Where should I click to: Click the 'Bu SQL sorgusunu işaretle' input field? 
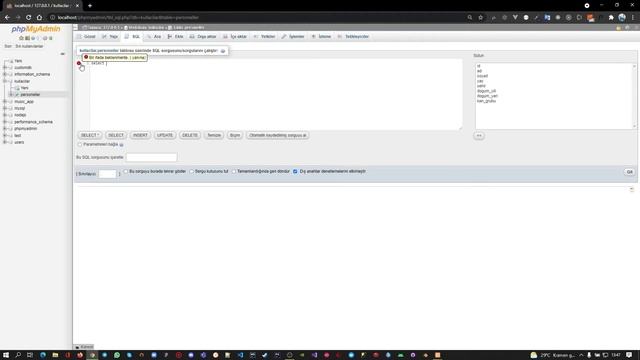151,158
